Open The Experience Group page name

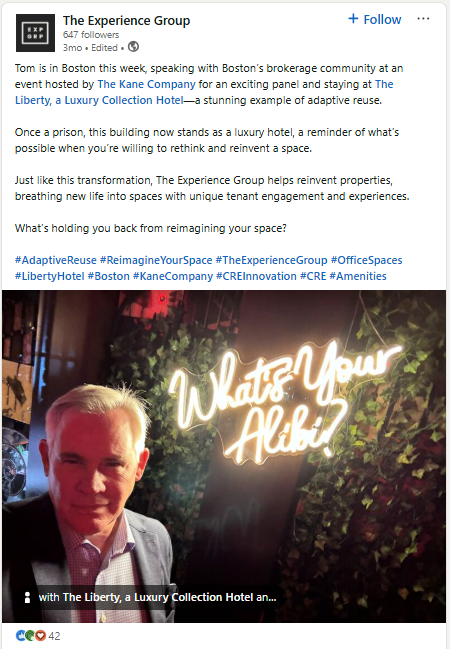pos(126,20)
